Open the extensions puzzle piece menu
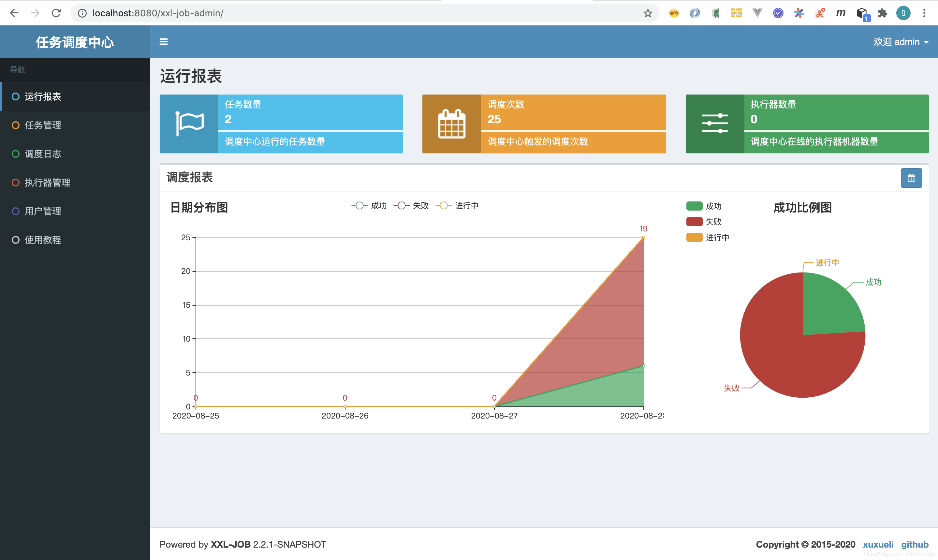The width and height of the screenshot is (938, 560). [882, 13]
